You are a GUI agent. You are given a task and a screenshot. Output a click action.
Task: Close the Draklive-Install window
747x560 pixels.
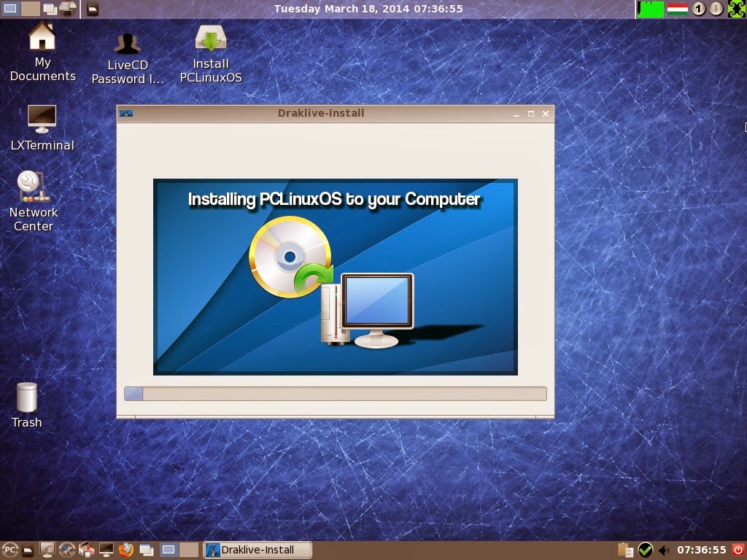[x=546, y=114]
